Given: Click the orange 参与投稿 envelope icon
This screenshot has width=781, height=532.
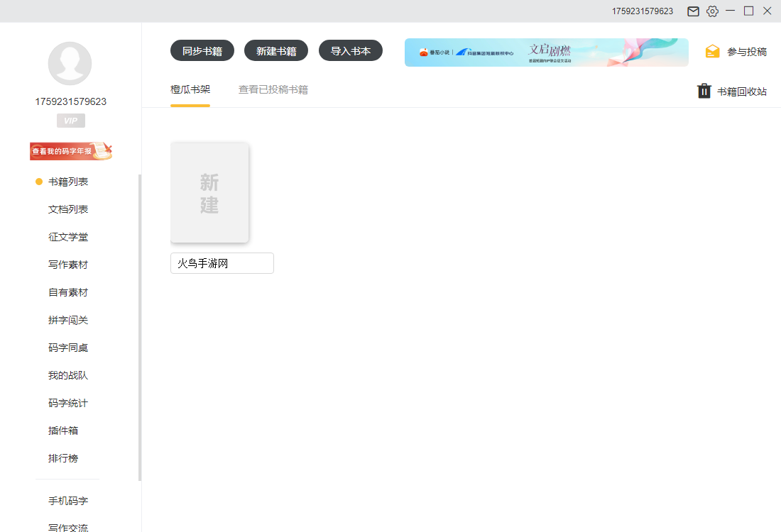Looking at the screenshot, I should tap(712, 51).
